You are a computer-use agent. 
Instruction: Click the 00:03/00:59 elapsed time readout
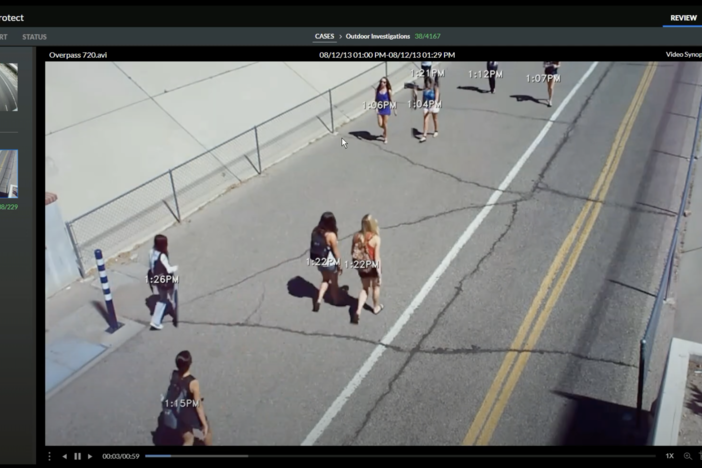tap(120, 456)
